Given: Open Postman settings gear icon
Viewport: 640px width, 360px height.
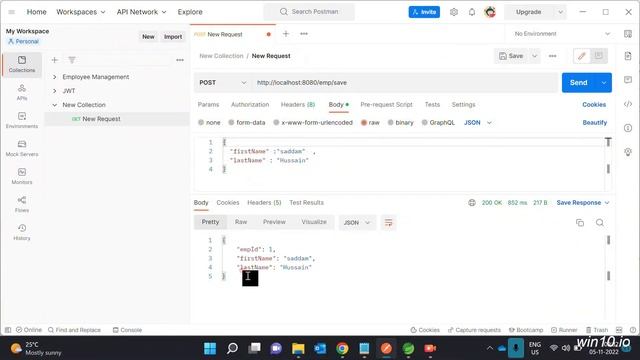Looking at the screenshot, I should (x=454, y=12).
